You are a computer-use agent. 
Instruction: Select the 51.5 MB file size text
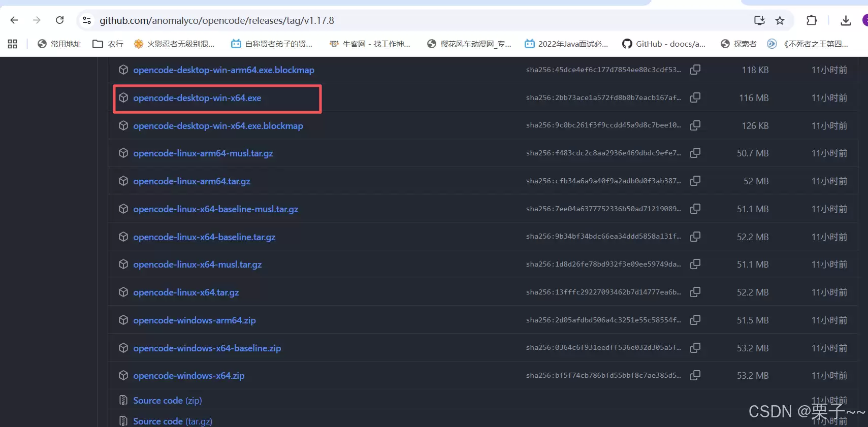753,320
